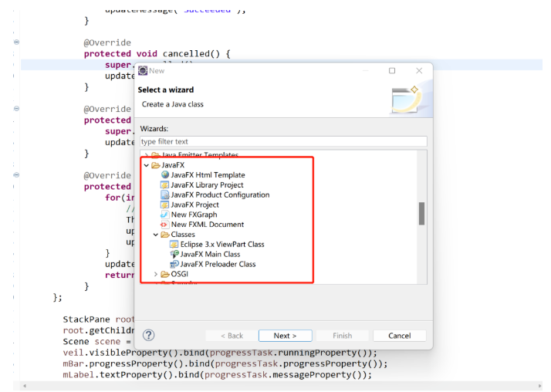This screenshot has width=551, height=392.
Task: Click the disabled Finish button
Action: [343, 336]
